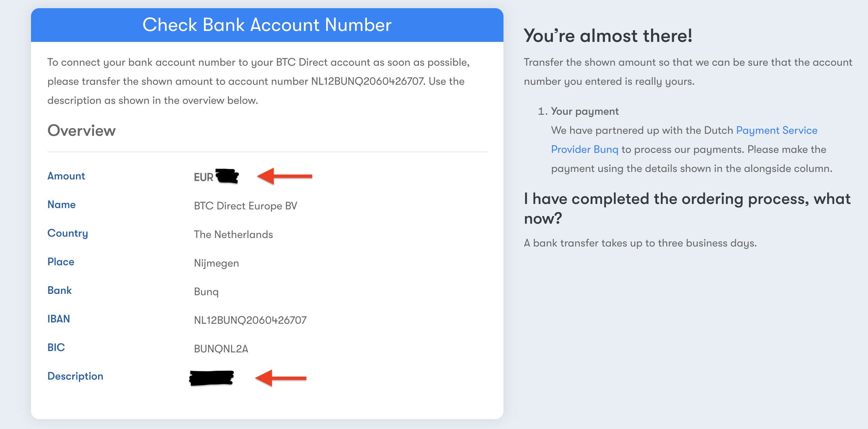
Task: Click the Amount field label
Action: click(x=66, y=176)
